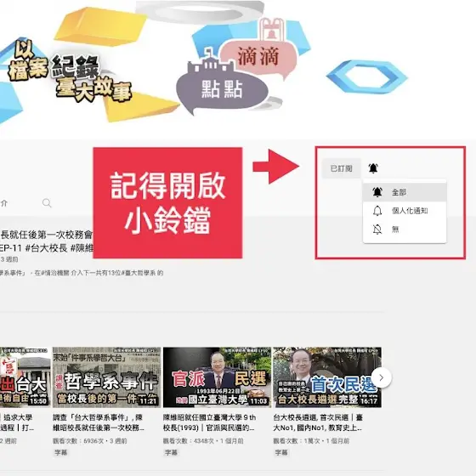This screenshot has width=476, height=476.
Task: Click the crossed-out bell icon for 無
Action: (377, 229)
